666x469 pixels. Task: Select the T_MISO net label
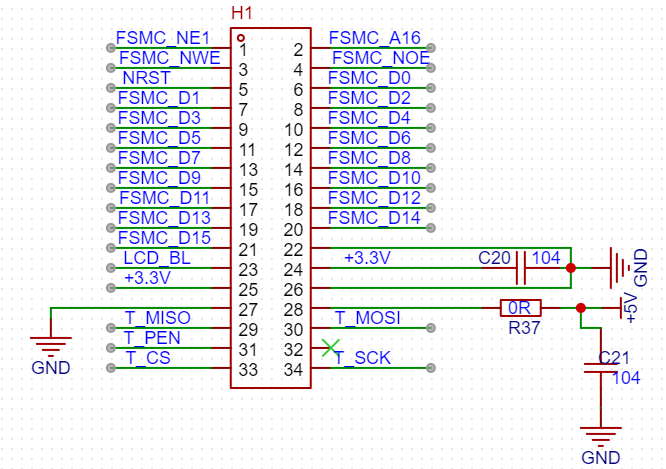pos(158,317)
